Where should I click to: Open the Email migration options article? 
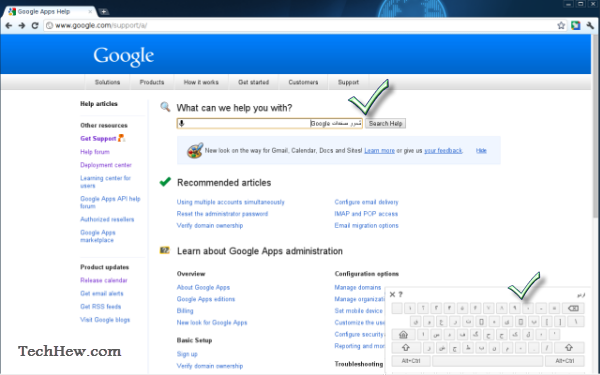click(x=367, y=225)
